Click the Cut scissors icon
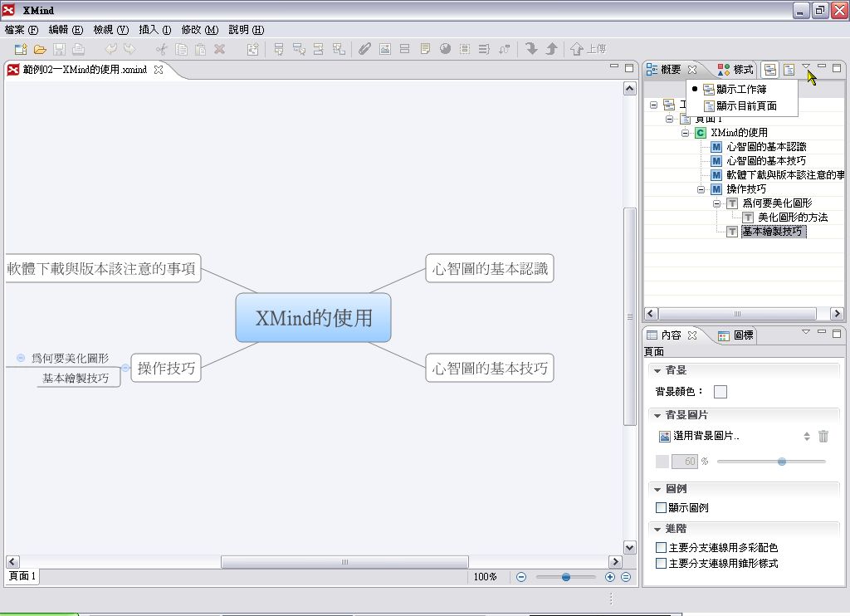 pyautogui.click(x=162, y=49)
